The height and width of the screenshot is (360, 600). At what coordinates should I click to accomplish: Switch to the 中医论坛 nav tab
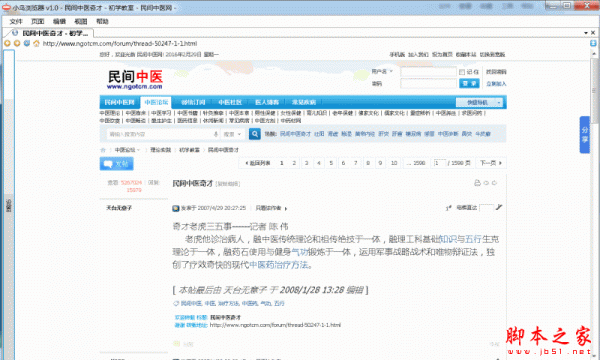coord(156,103)
